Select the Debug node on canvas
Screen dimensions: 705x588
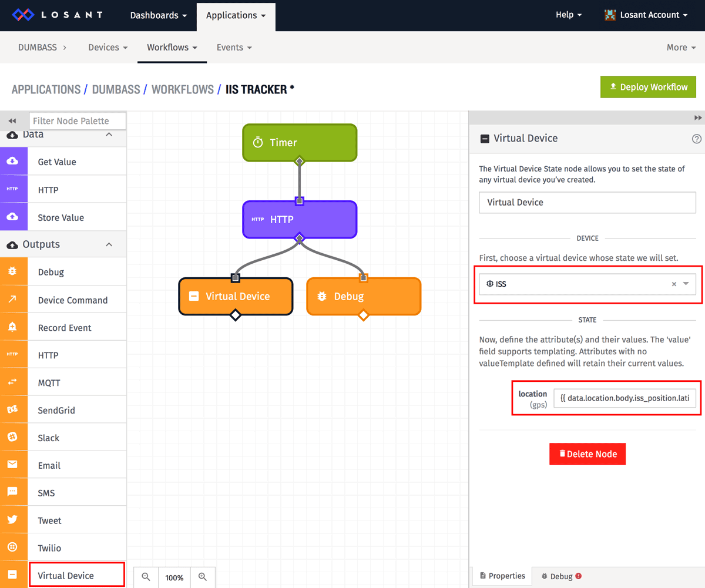point(364,296)
